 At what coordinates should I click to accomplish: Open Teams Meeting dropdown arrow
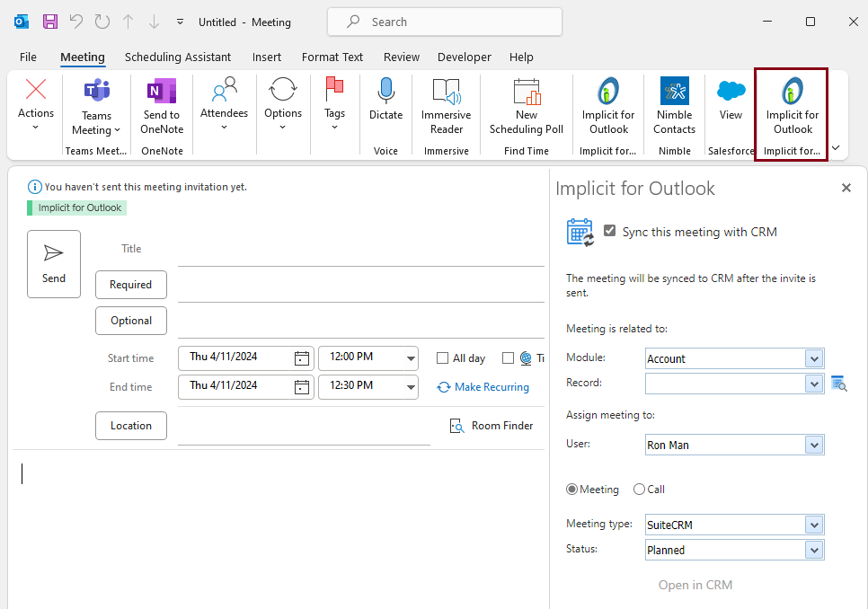117,130
